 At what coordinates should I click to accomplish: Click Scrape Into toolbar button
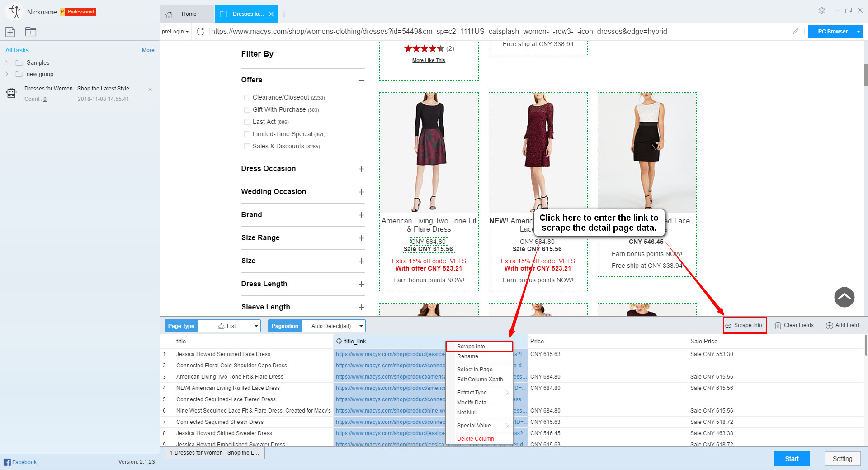tap(744, 325)
